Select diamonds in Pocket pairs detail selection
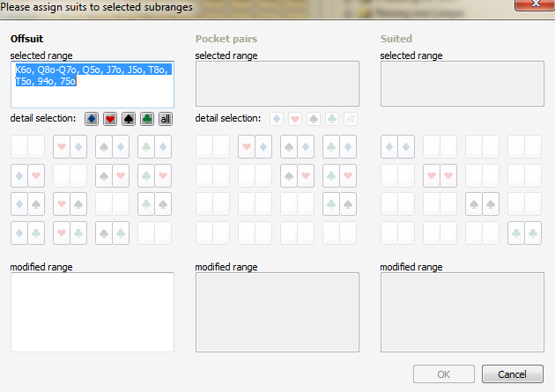The height and width of the screenshot is (392, 555). click(x=277, y=119)
